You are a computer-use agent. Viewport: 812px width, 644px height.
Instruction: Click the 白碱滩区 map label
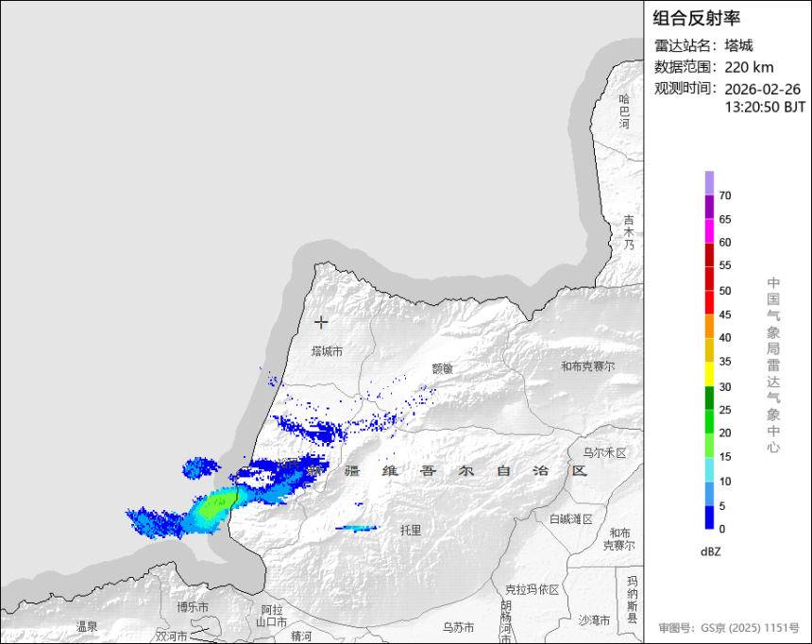[570, 518]
